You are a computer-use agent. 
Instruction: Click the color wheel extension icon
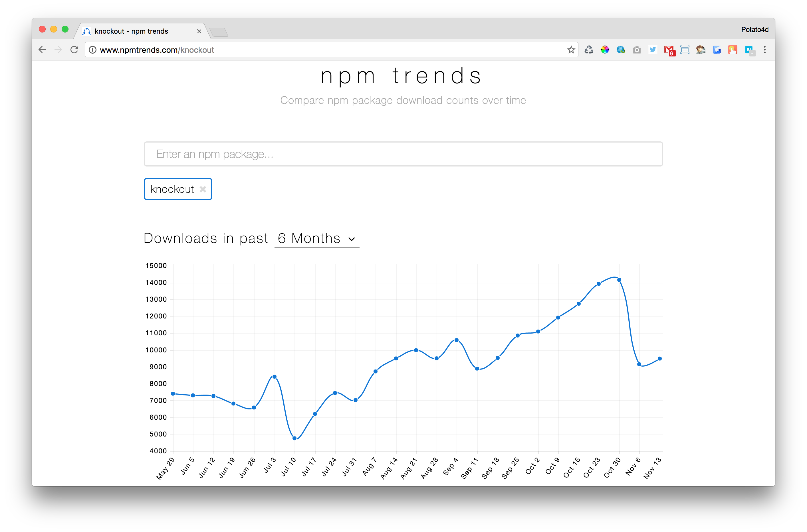tap(605, 50)
